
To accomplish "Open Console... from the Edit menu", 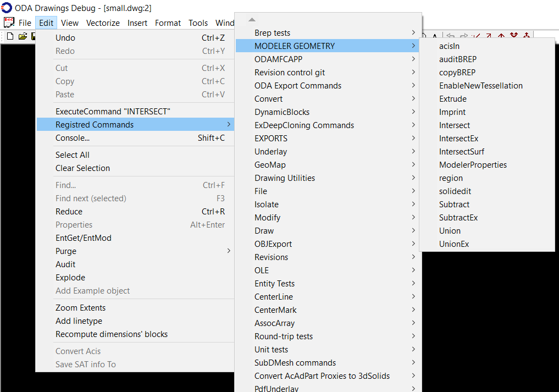I will (x=135, y=137).
